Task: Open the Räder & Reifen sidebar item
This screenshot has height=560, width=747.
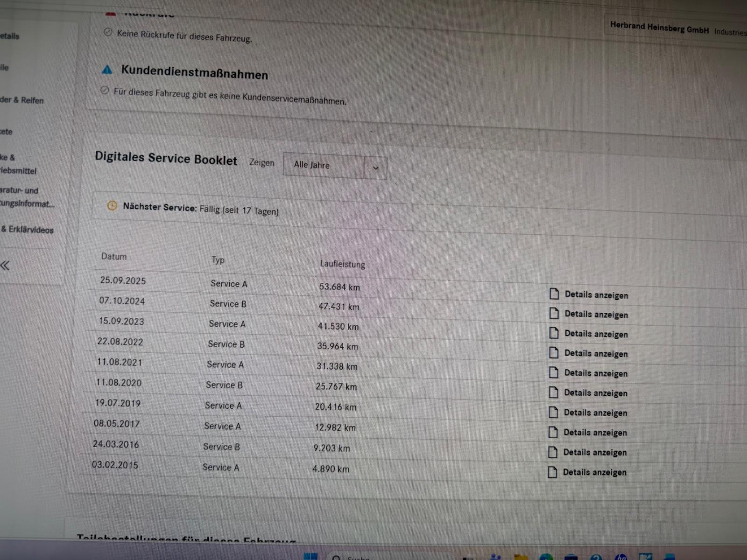Action: pyautogui.click(x=22, y=100)
